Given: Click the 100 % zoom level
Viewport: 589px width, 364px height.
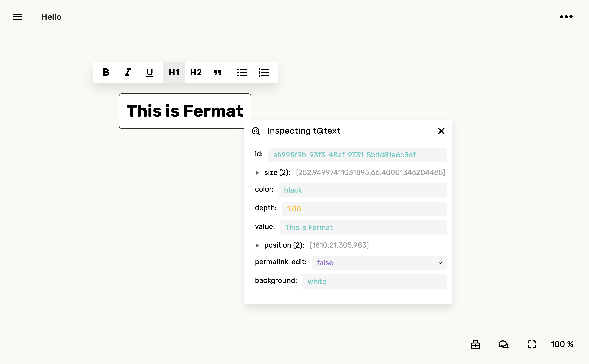Looking at the screenshot, I should point(562,344).
